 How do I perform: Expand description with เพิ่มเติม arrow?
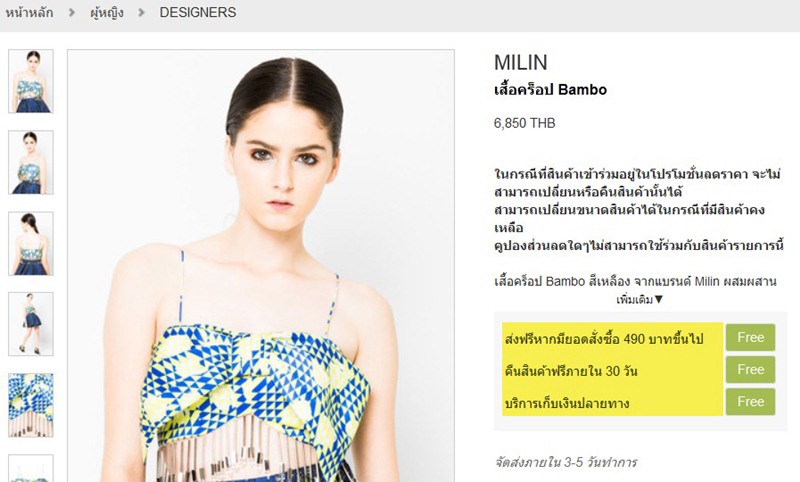coord(640,299)
